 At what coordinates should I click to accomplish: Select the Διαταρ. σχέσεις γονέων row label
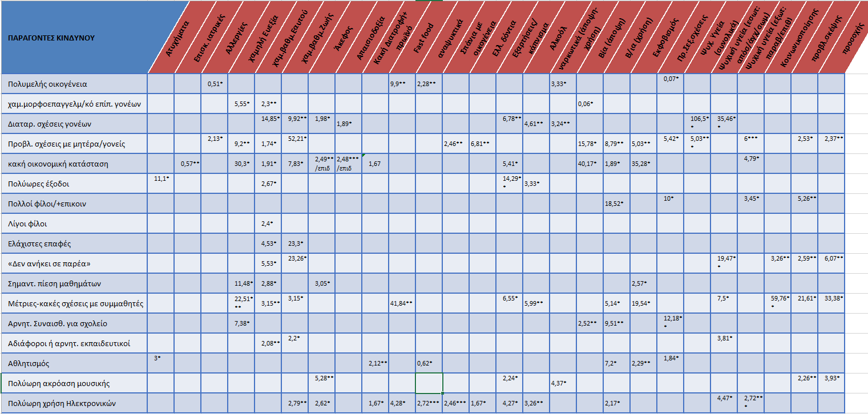point(74,124)
